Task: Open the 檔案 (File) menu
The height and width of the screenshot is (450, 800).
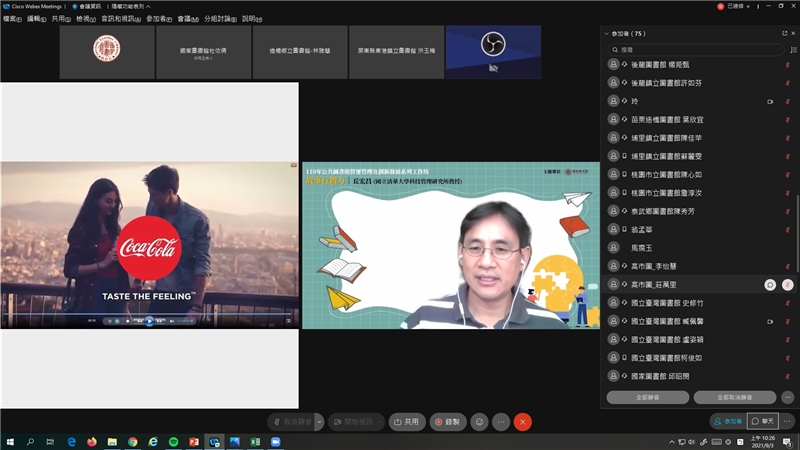Action: pyautogui.click(x=12, y=19)
